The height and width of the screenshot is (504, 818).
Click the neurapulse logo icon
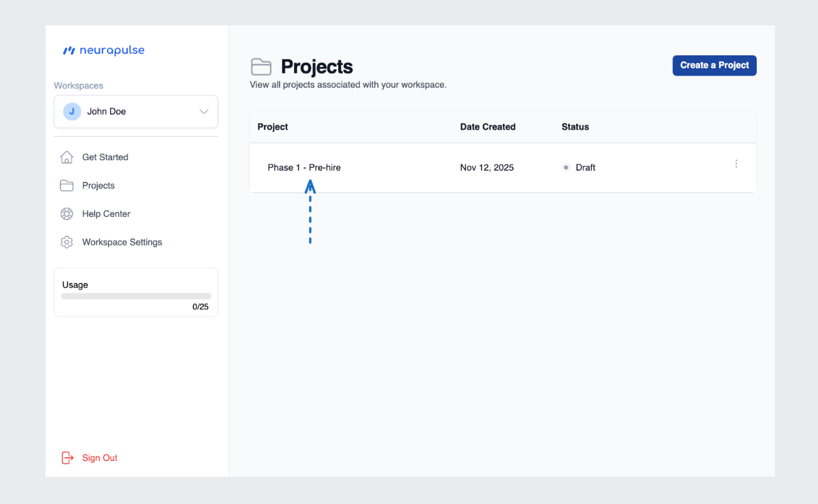click(x=69, y=50)
